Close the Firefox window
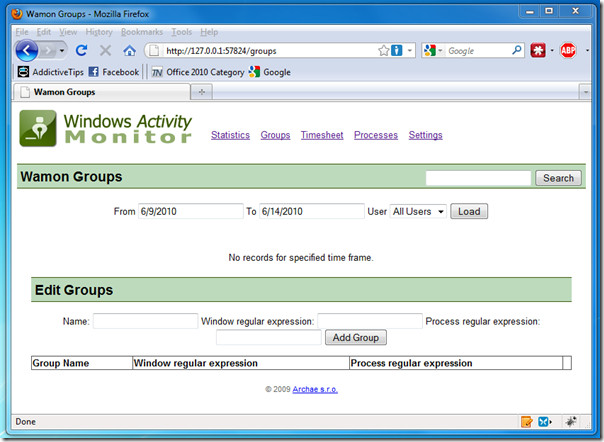Screen dimensions: 604x442 [575, 11]
